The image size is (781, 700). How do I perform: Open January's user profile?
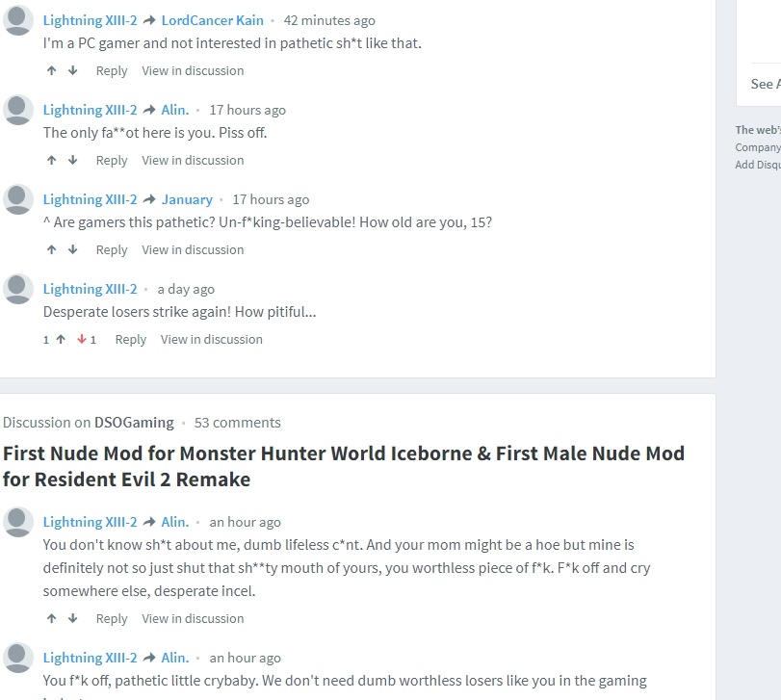click(x=187, y=199)
